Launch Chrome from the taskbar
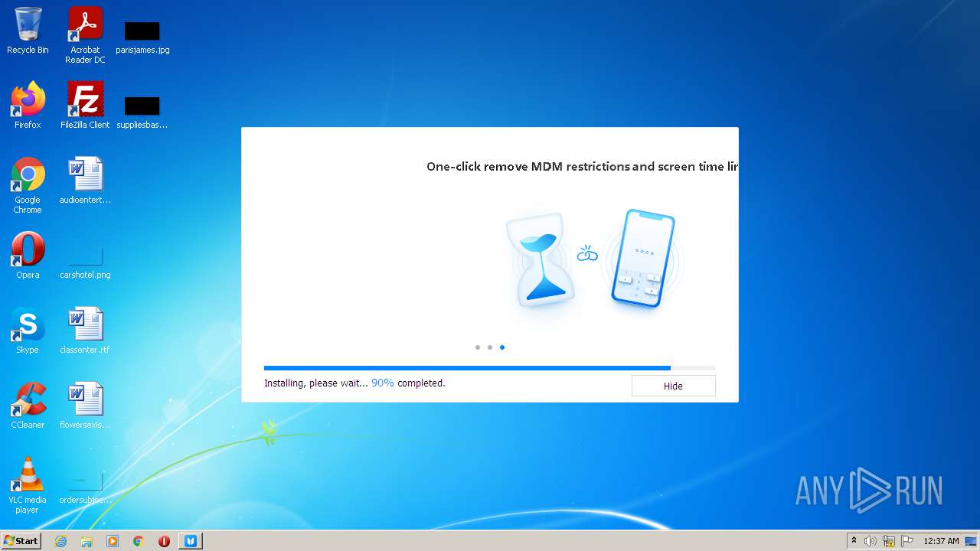 click(139, 541)
